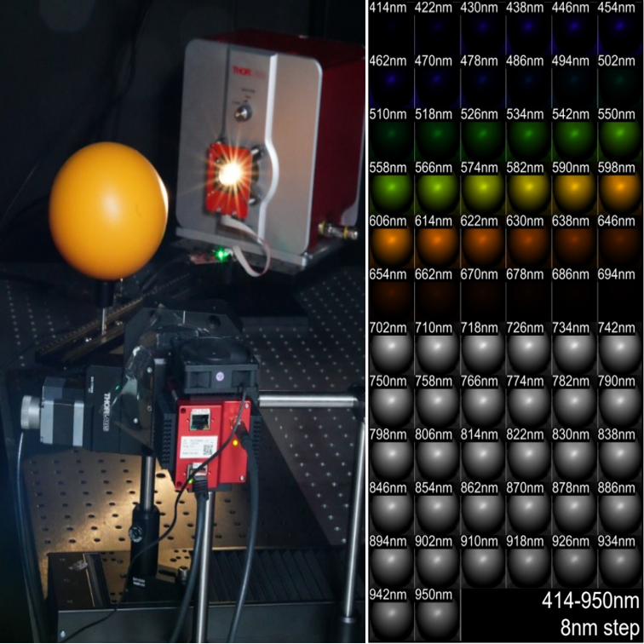This screenshot has width=644, height=644.
Task: Click the large orange sphere in photo
Action: [x=107, y=210]
